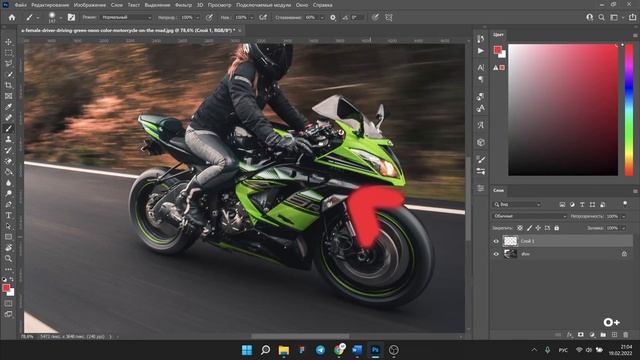640x360 pixels.
Task: Open the Brush Settings panel toggle icon
Action: tap(71, 18)
